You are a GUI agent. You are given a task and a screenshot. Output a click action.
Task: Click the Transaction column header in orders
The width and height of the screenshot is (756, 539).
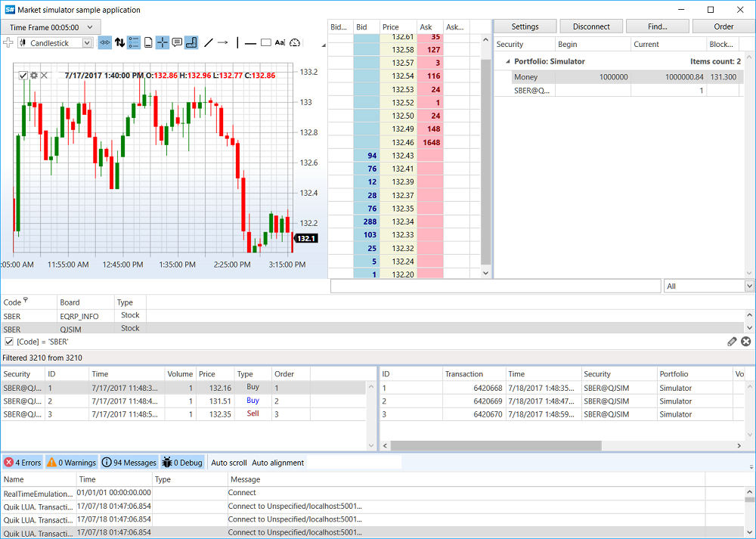pos(474,374)
